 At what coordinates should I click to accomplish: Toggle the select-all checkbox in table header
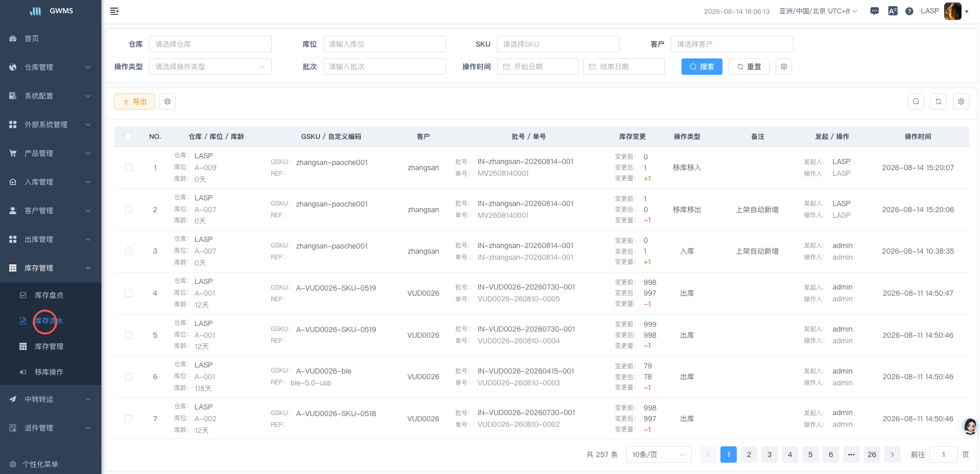(129, 137)
